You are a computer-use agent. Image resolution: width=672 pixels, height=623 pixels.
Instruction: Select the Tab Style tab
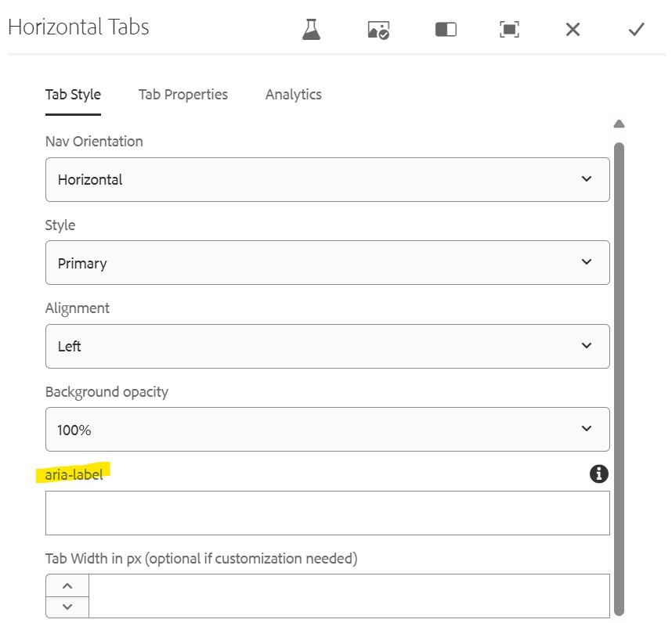73,95
